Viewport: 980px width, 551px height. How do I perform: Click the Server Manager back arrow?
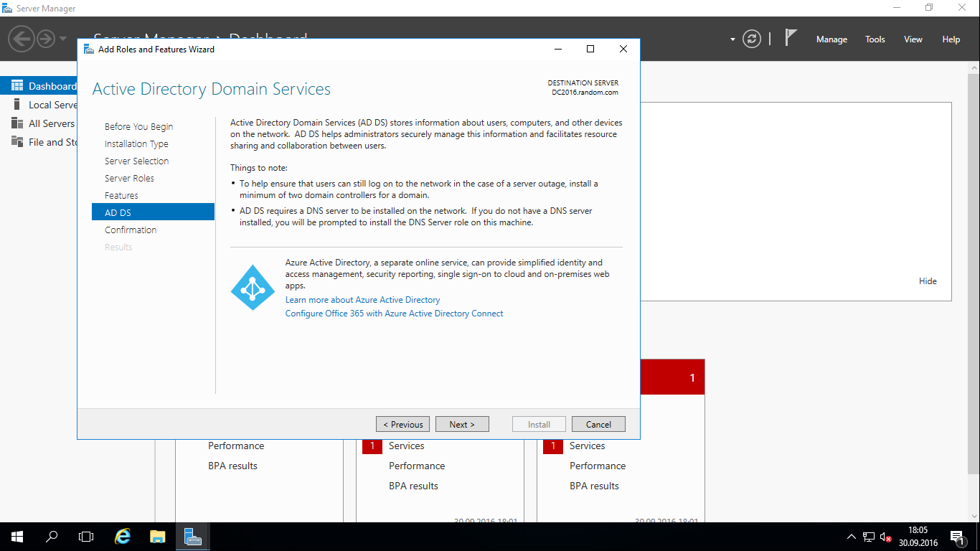point(22,38)
